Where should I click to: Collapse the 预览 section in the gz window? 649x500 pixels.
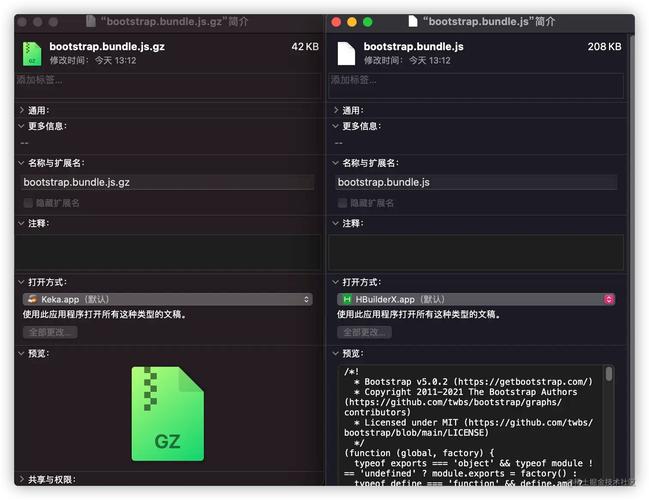22,353
